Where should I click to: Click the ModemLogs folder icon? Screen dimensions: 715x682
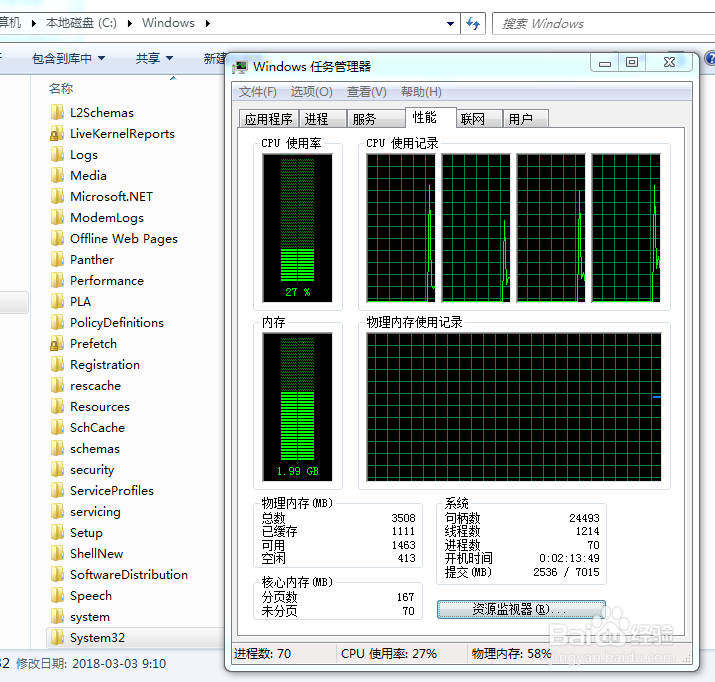pos(57,217)
